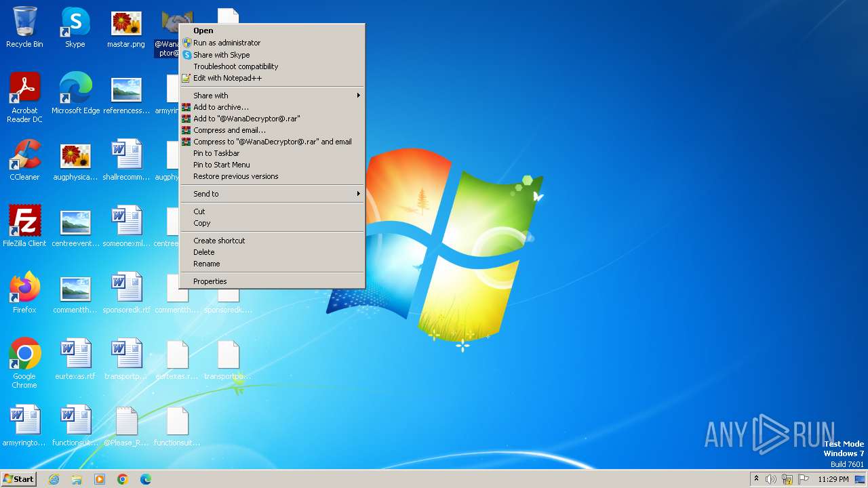Select the functionsuit... Word document
This screenshot has width=868, height=488.
click(75, 426)
